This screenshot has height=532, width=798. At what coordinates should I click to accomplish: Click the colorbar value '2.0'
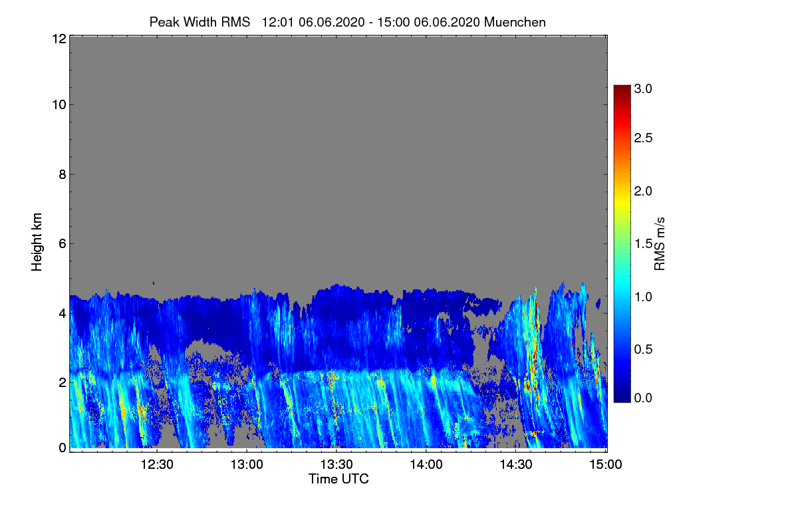click(x=644, y=192)
